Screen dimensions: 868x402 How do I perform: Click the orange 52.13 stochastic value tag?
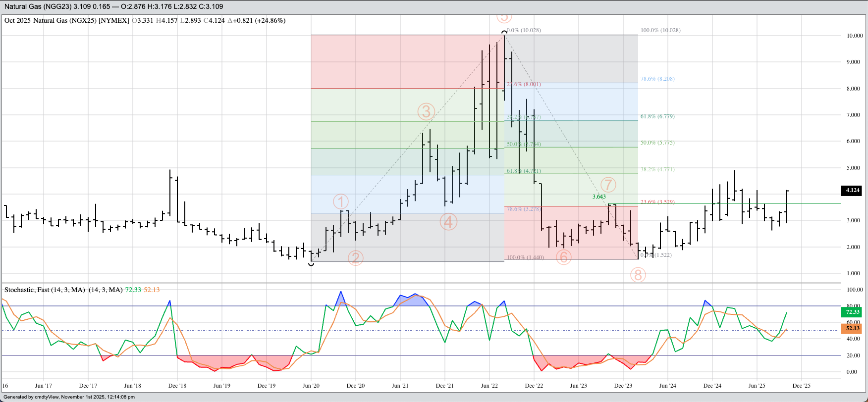(852, 328)
